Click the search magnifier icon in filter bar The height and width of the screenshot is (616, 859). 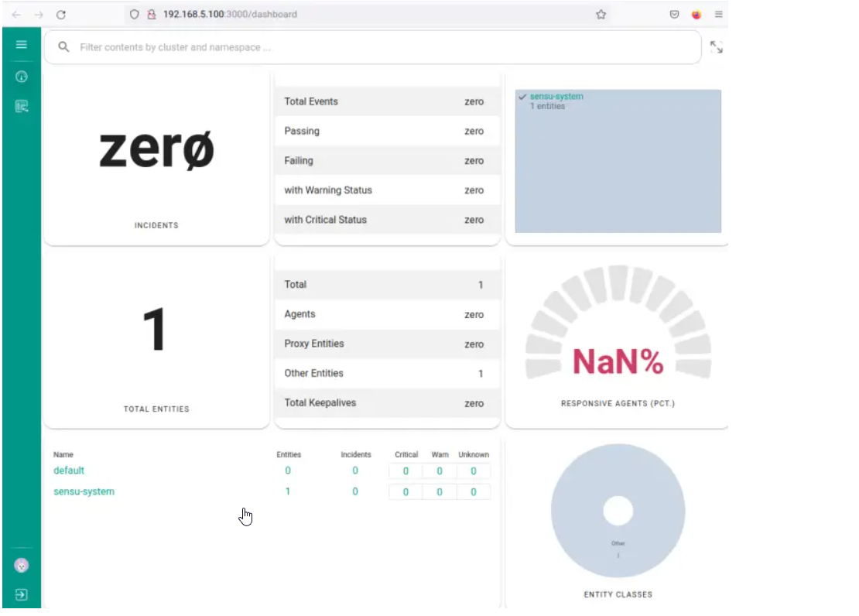coord(64,47)
